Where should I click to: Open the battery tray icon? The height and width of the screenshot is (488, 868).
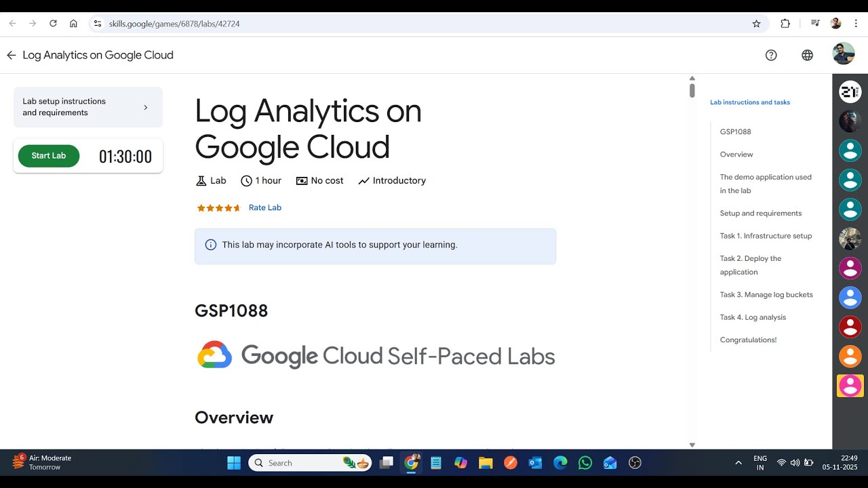pyautogui.click(x=808, y=463)
